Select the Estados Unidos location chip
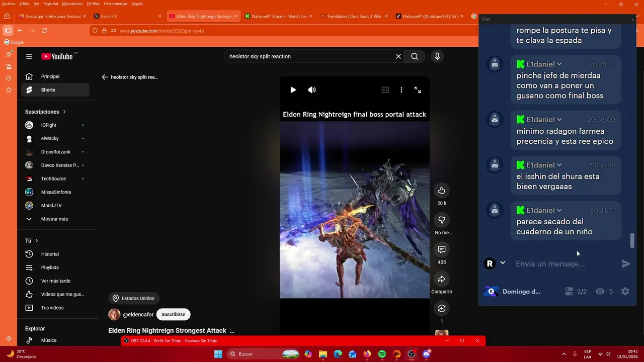Viewport: 644px width, 362px height. [x=134, y=298]
